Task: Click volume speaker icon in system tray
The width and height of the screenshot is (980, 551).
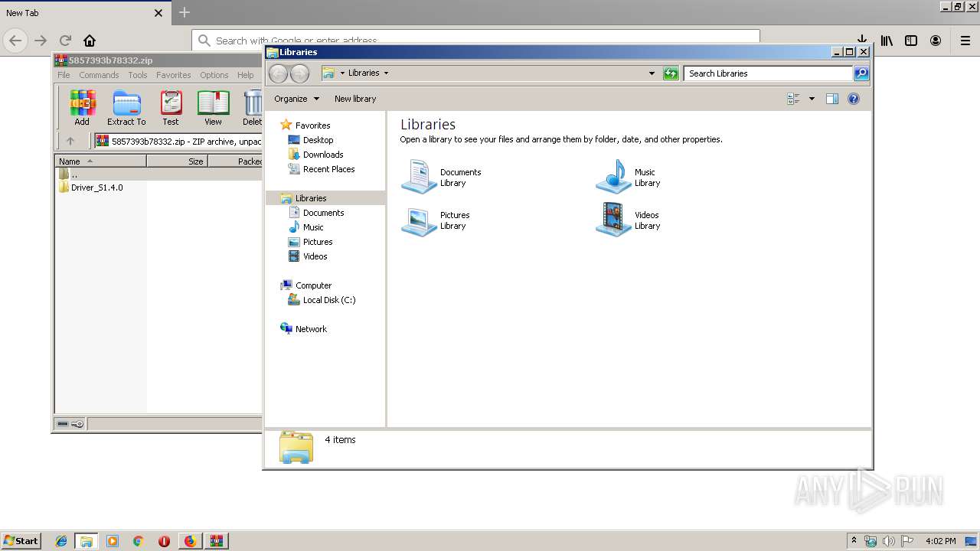Action: tap(889, 541)
